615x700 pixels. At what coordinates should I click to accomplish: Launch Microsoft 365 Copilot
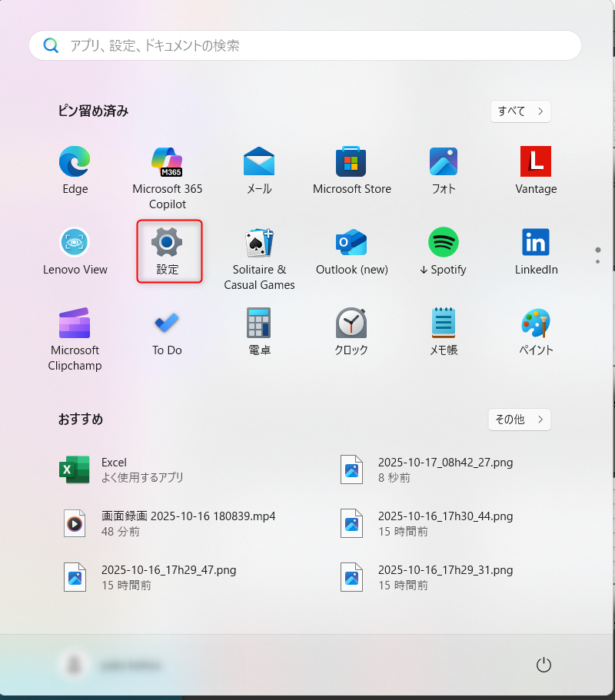point(167,177)
